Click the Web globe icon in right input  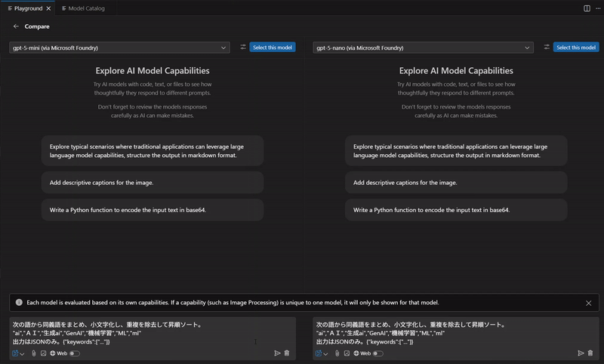356,353
